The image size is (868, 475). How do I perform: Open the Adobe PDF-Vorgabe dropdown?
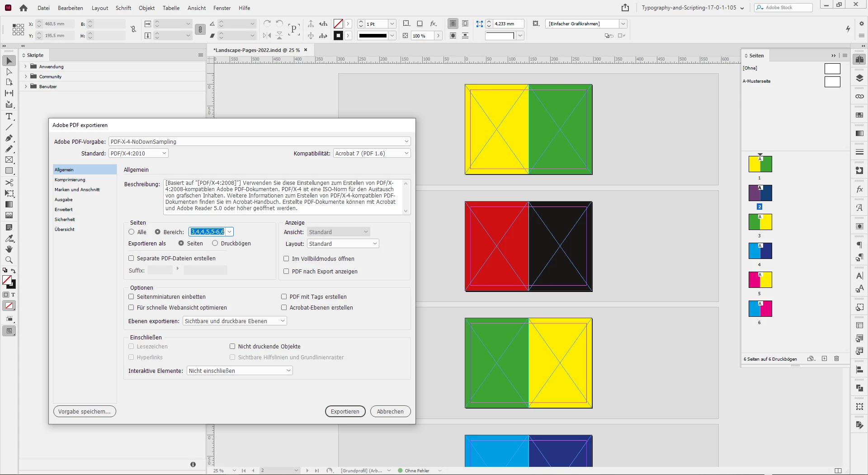(x=259, y=141)
